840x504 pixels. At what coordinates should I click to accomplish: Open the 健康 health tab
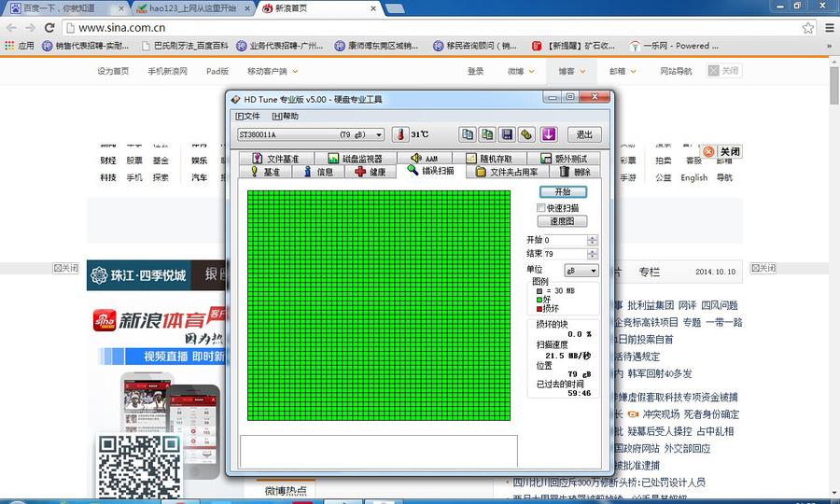[371, 172]
